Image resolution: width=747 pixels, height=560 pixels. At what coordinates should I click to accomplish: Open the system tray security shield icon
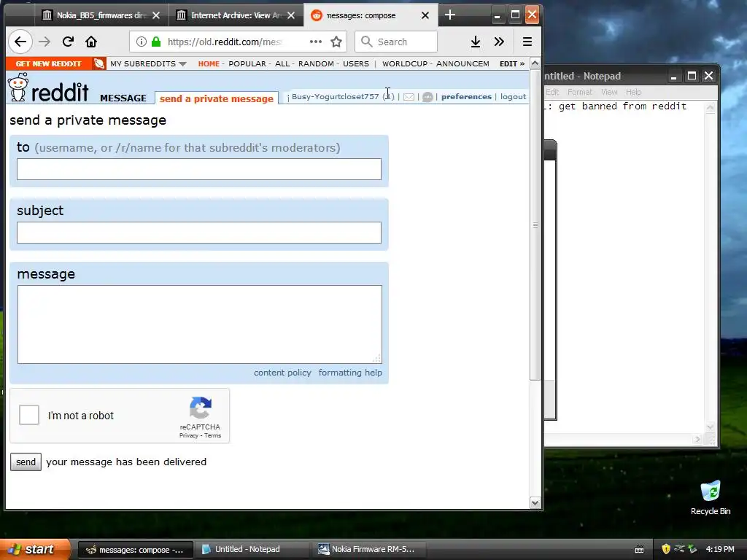tap(666, 549)
